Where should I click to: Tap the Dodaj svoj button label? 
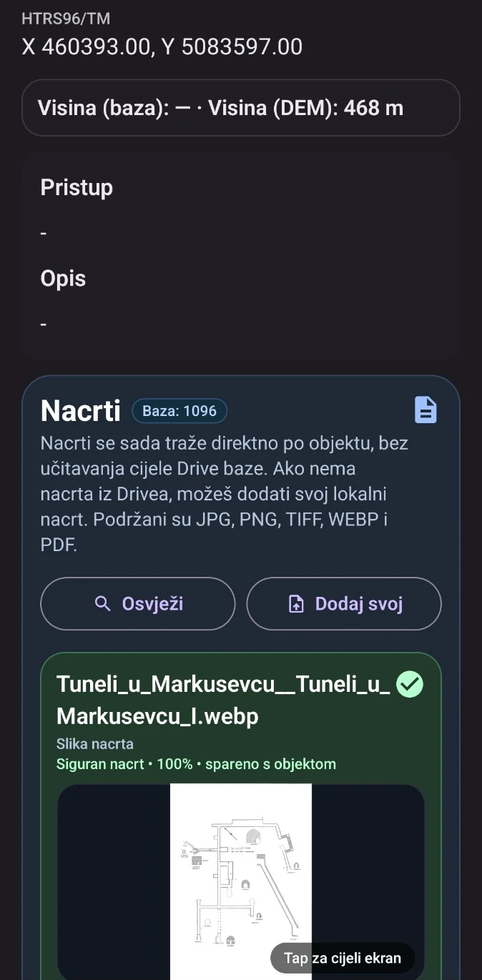(x=359, y=604)
